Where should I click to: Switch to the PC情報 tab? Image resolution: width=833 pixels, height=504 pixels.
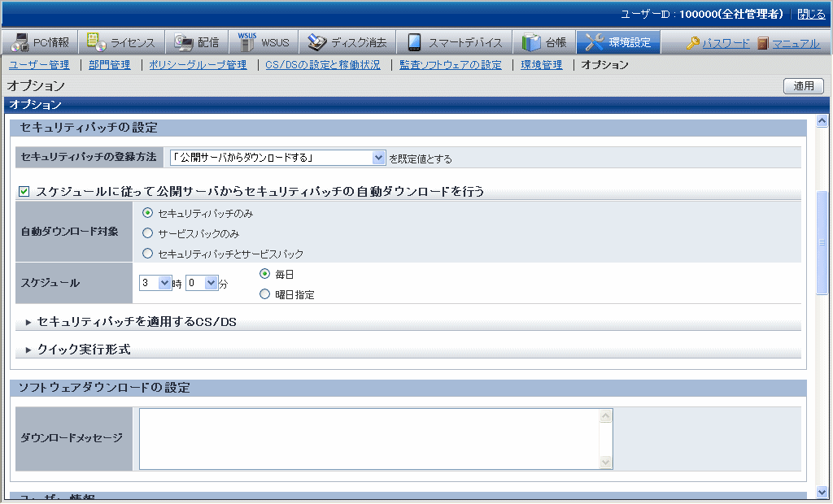point(41,42)
